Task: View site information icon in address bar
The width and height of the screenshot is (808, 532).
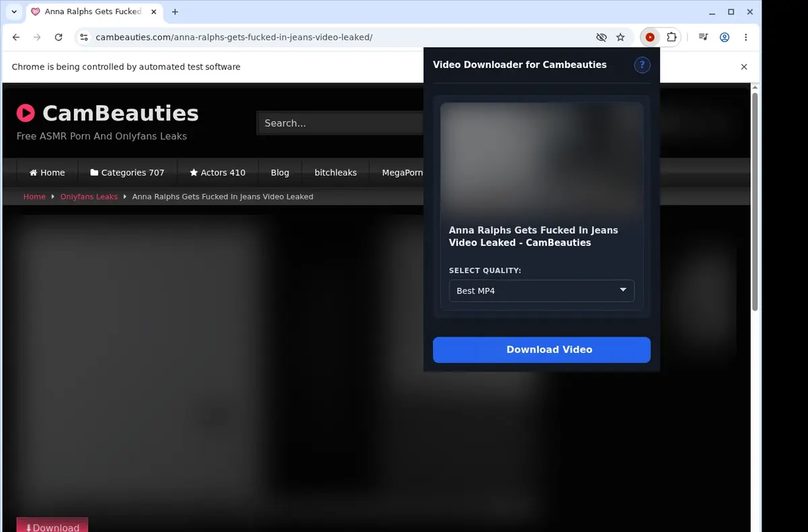Action: click(83, 38)
